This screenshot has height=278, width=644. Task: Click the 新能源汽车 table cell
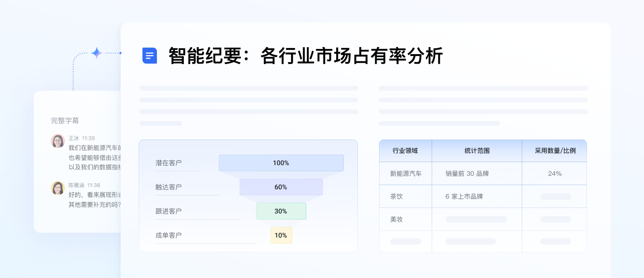pos(406,173)
